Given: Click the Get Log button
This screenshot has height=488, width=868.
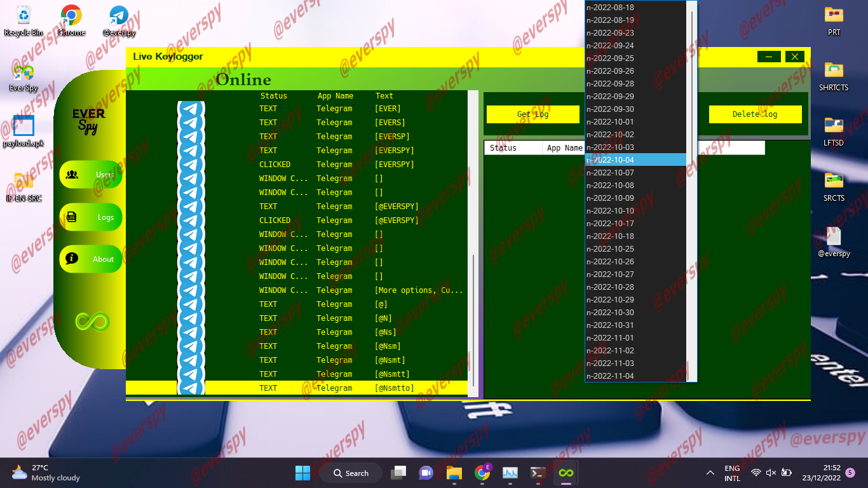Looking at the screenshot, I should coord(533,114).
